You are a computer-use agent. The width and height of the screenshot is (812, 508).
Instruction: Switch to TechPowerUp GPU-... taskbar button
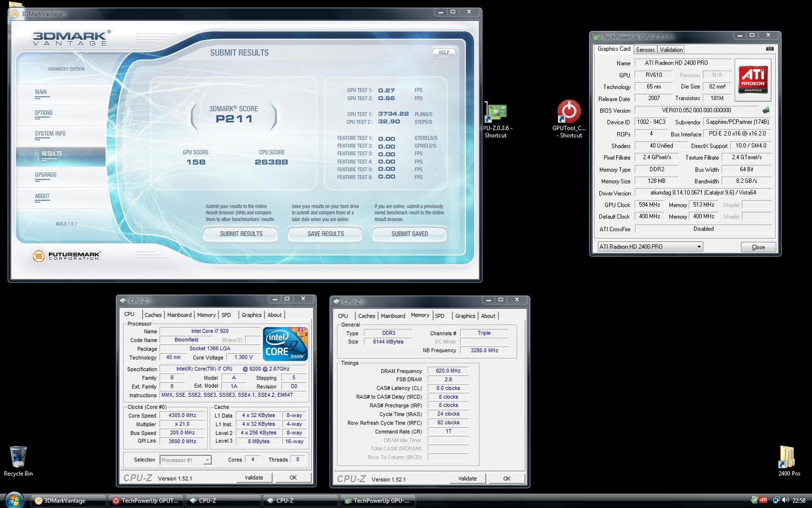[x=377, y=500]
